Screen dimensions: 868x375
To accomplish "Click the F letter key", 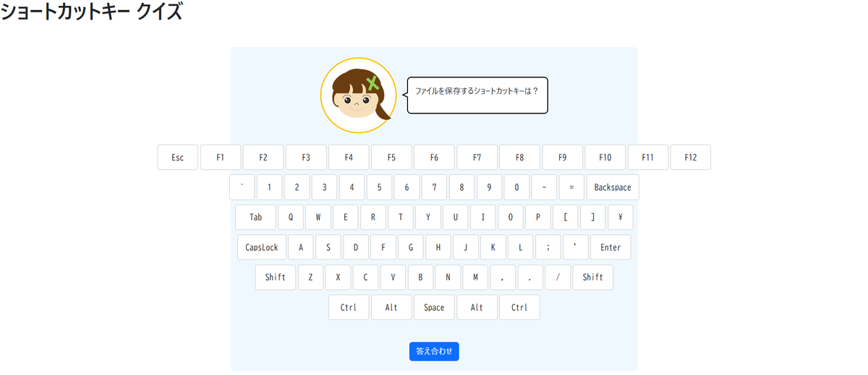I will pos(383,247).
